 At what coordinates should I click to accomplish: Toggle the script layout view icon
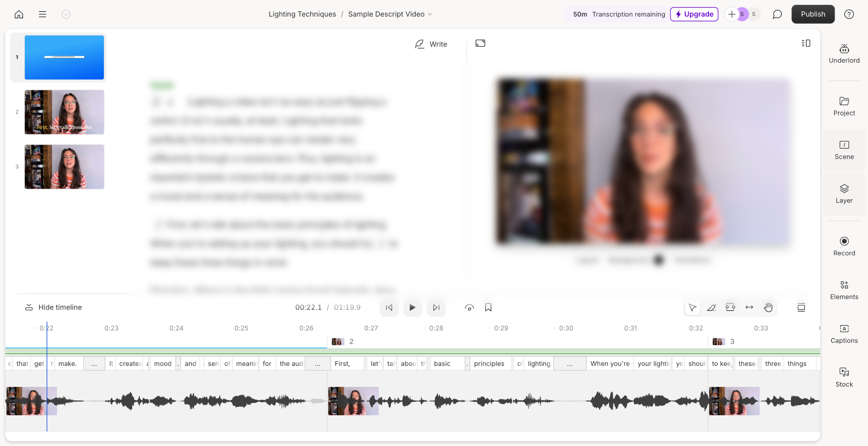[806, 43]
